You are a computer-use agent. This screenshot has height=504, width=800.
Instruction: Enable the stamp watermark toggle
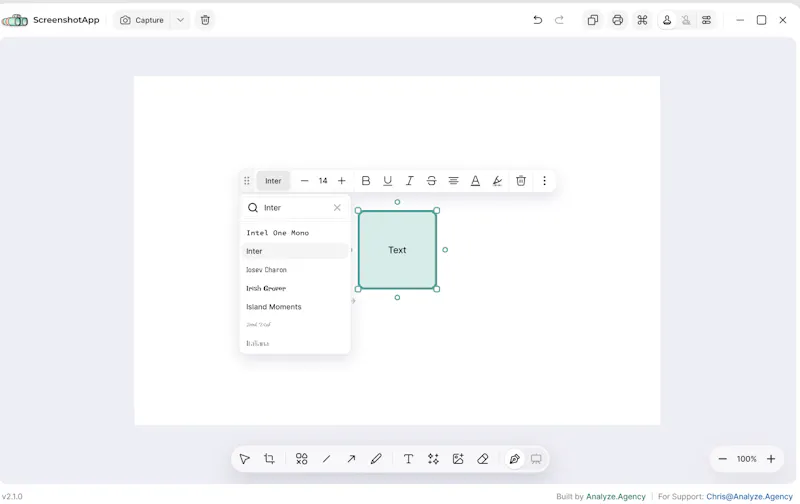667,20
